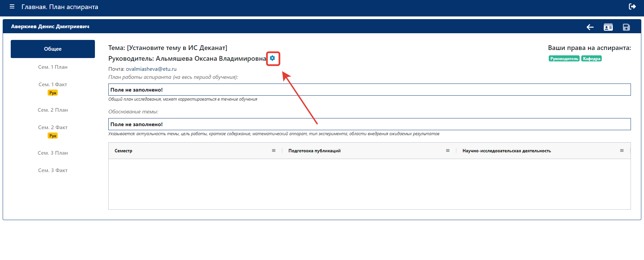This screenshot has height=260, width=644.
Task: Click the plan of work text field
Action: tap(369, 90)
